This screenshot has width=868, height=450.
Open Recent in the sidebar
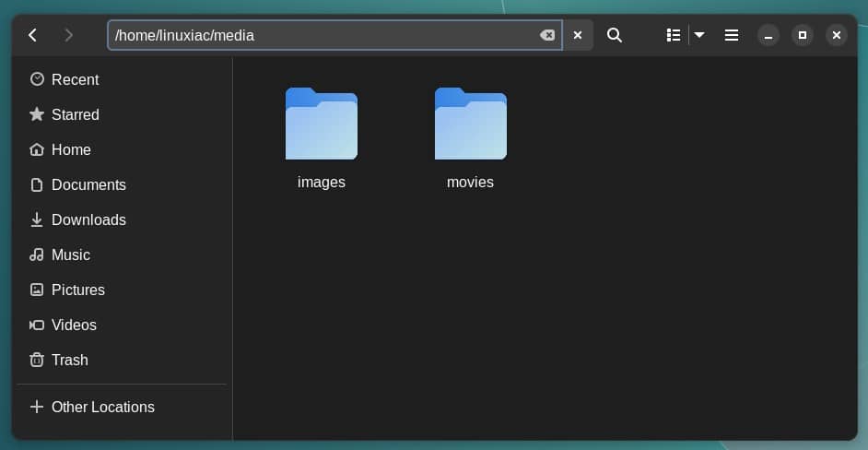tap(122, 79)
